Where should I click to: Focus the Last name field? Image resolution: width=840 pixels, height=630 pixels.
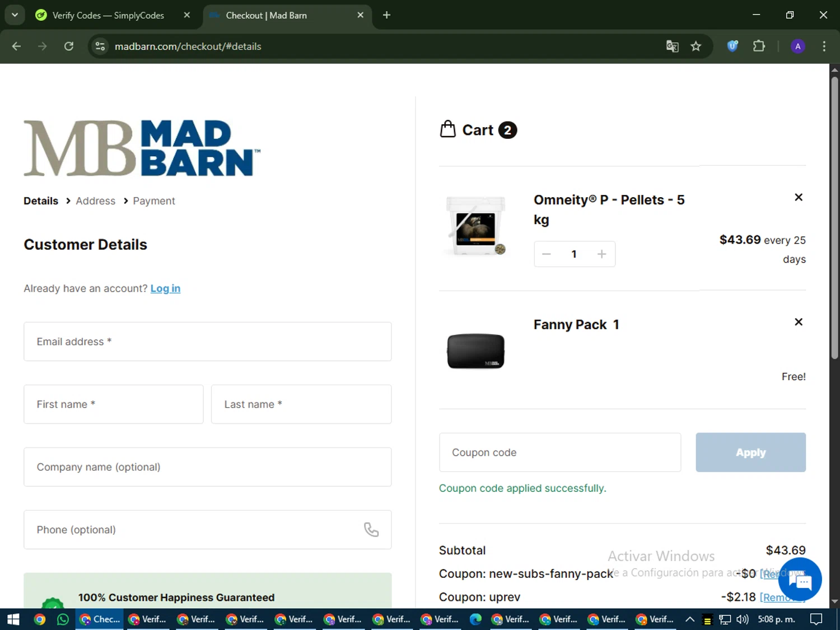pyautogui.click(x=301, y=404)
